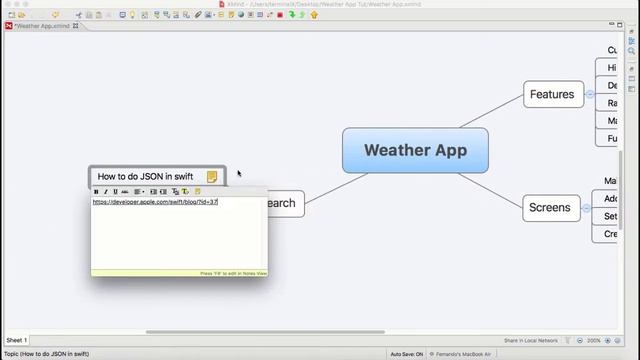Click the paperclip attachment icon
640x360 pixels.
coord(198,15)
